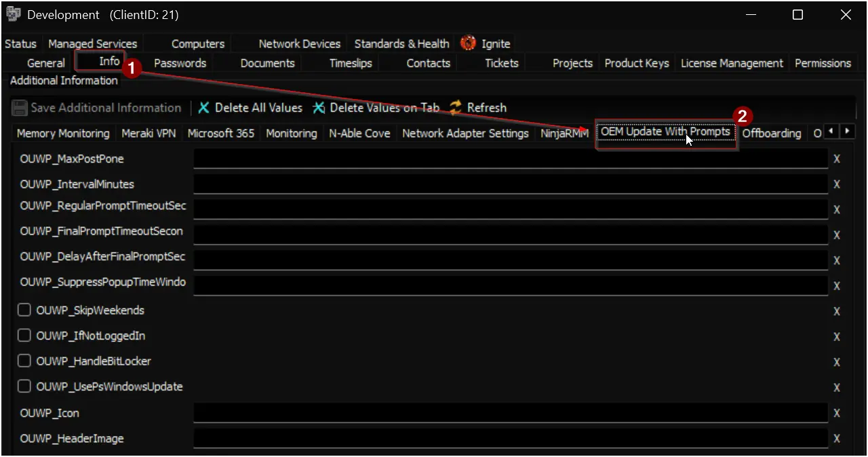Screen dimensions: 868x457
Task: Clear OUWP_SkipWeekends using its X
Action: [837, 311]
